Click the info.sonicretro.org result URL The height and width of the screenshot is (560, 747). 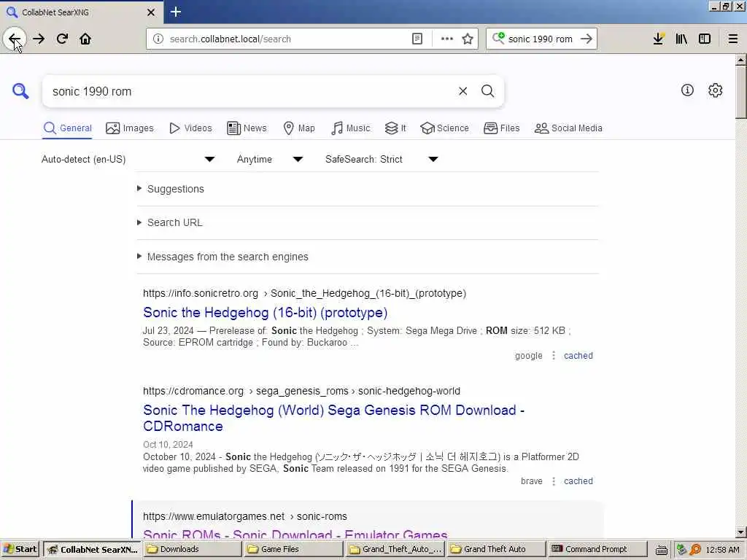coord(304,293)
